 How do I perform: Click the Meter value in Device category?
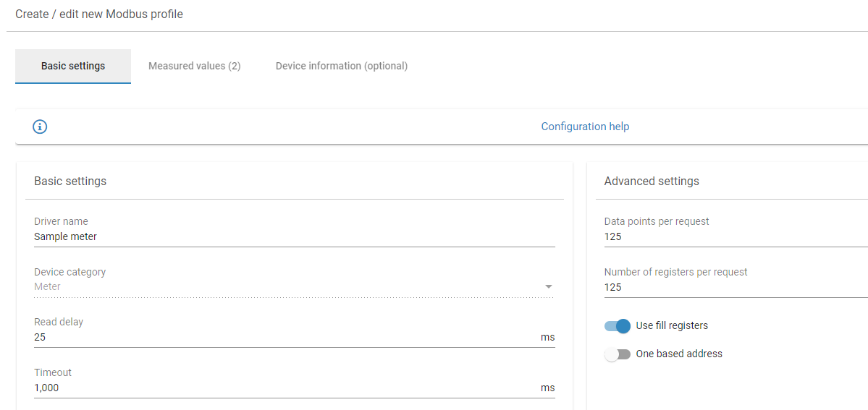48,287
